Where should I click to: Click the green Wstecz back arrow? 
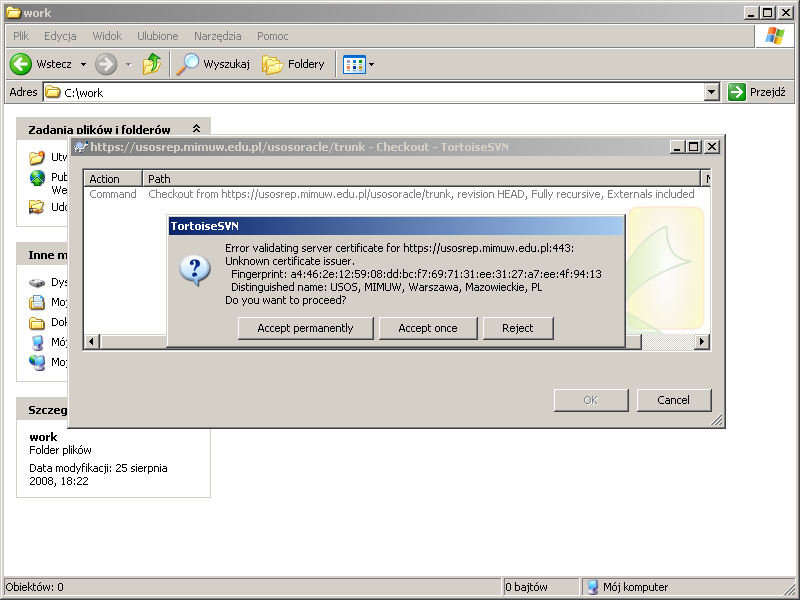tap(21, 64)
